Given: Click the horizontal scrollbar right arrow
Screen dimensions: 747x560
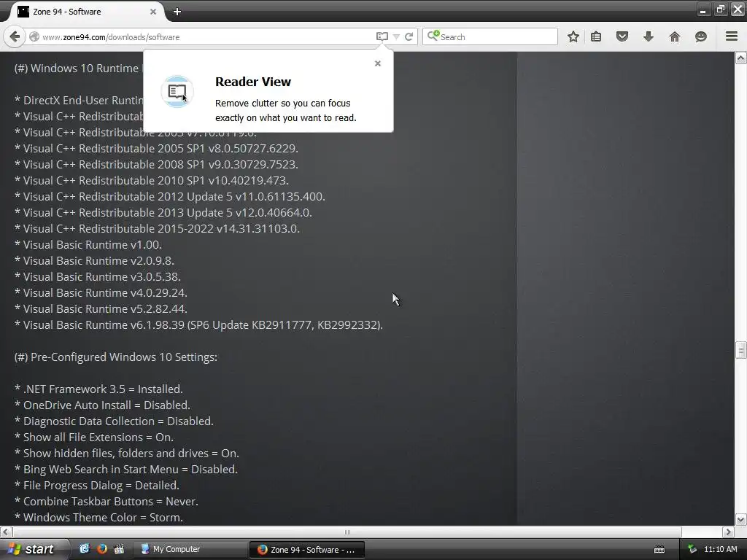Looking at the screenshot, I should (x=728, y=532).
